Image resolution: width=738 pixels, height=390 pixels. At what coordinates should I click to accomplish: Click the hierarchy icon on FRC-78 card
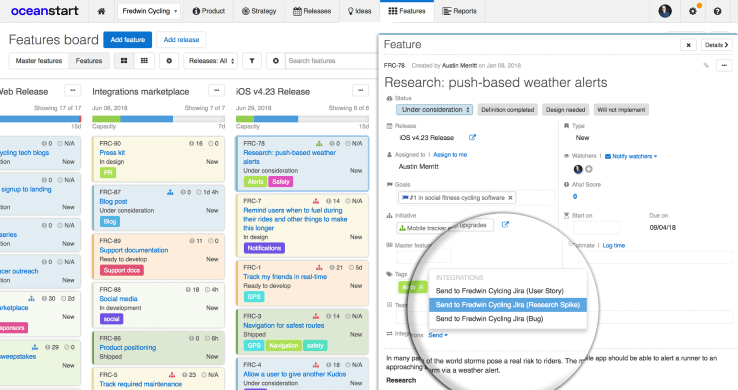click(x=319, y=143)
